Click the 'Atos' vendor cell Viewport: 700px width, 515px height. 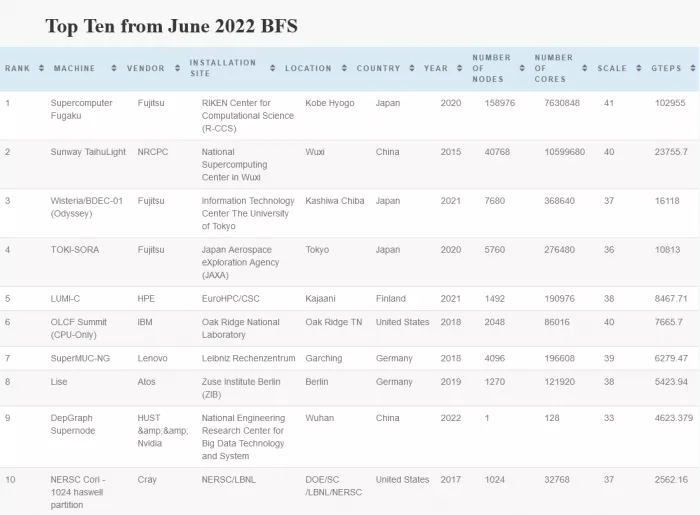146,382
